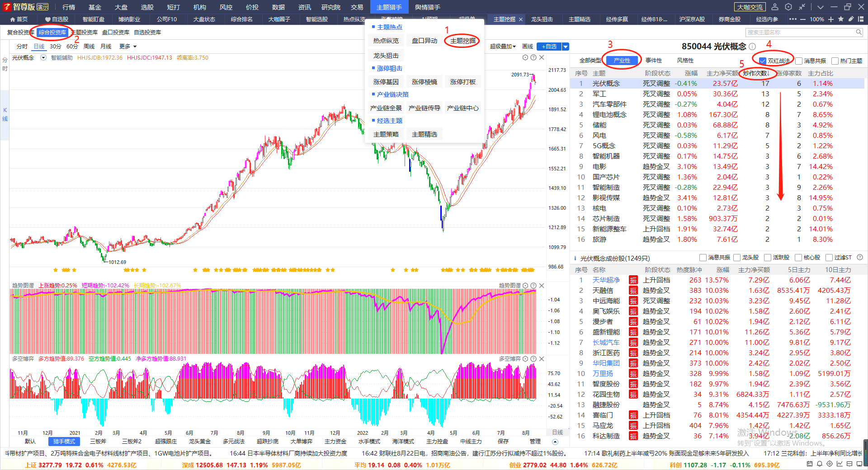The width and height of the screenshot is (868, 470).
Task: Collapse the 分时 side panel tab
Action: click(x=5, y=64)
